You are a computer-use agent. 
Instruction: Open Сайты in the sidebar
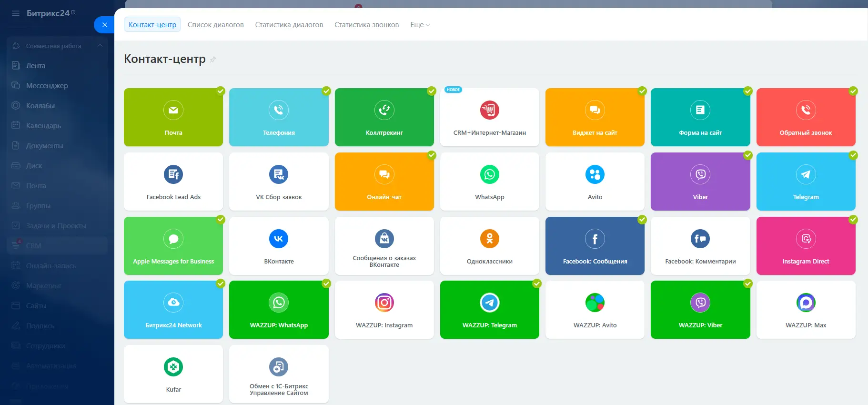pos(57,306)
